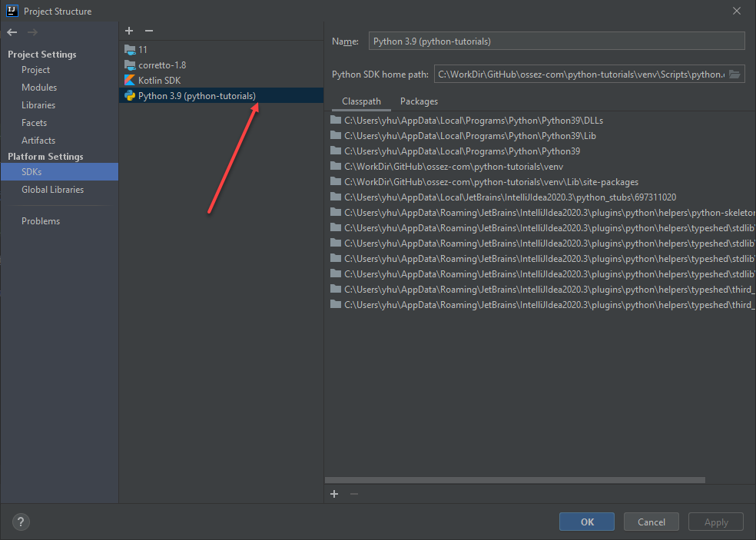Click the back navigation arrow
Image resolution: width=756 pixels, height=540 pixels.
(12, 31)
